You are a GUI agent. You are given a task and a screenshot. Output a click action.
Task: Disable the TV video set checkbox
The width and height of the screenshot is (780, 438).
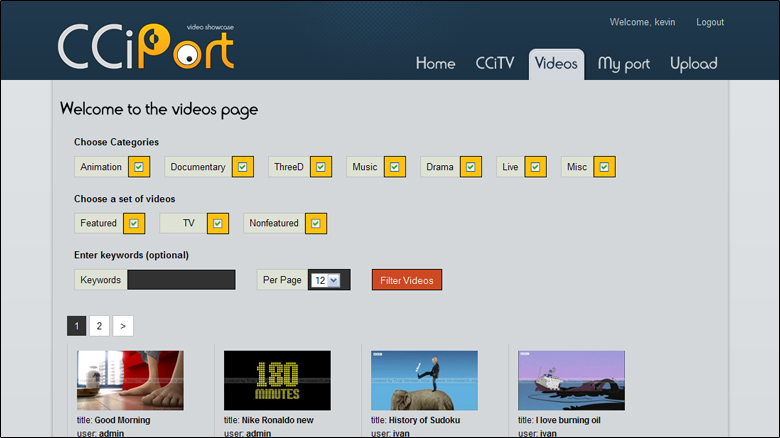click(x=218, y=223)
